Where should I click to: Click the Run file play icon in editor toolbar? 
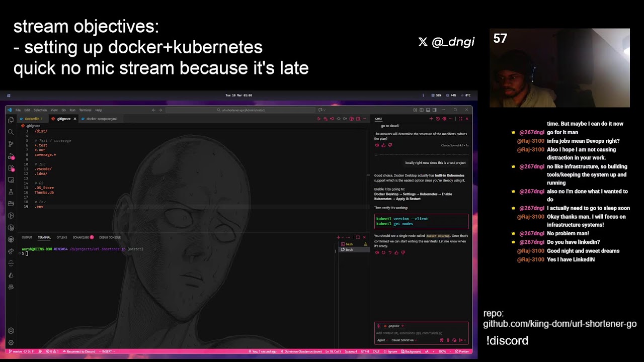(318, 119)
